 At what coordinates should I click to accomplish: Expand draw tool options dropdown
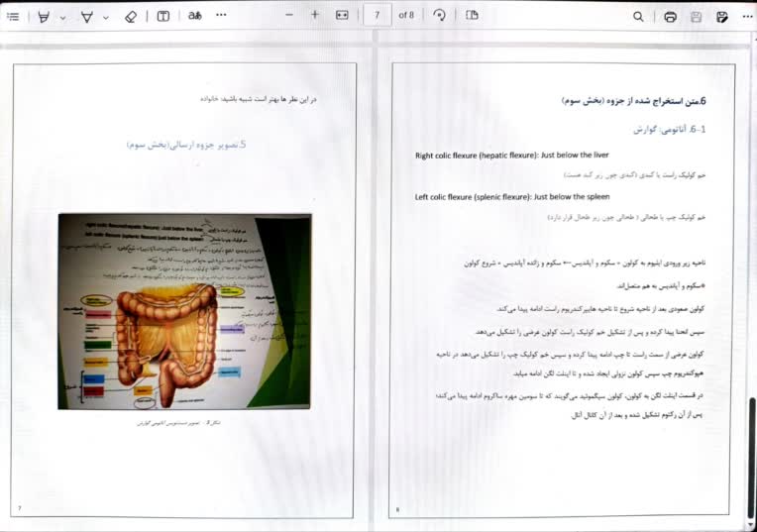pyautogui.click(x=106, y=18)
